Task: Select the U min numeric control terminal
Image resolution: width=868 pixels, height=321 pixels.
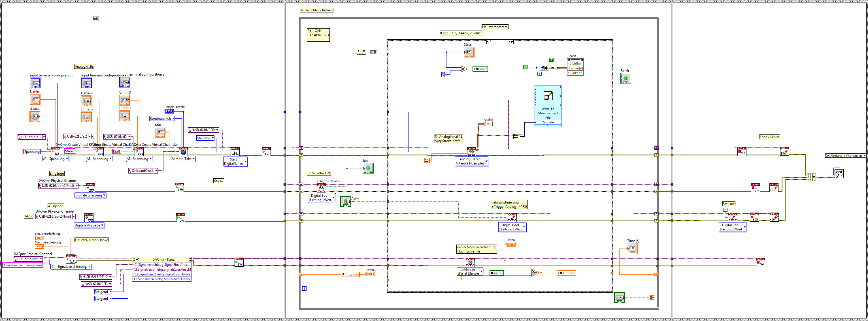Action: coord(35,99)
